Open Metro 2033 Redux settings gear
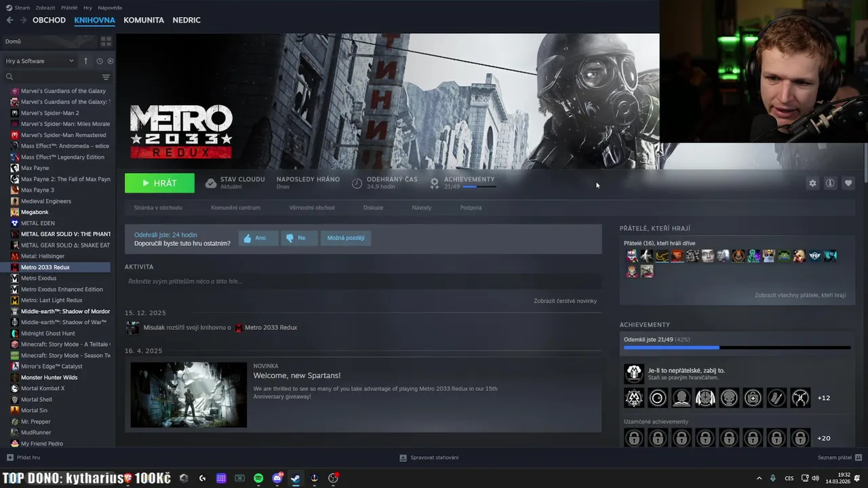Image resolution: width=868 pixels, height=488 pixels. 812,183
